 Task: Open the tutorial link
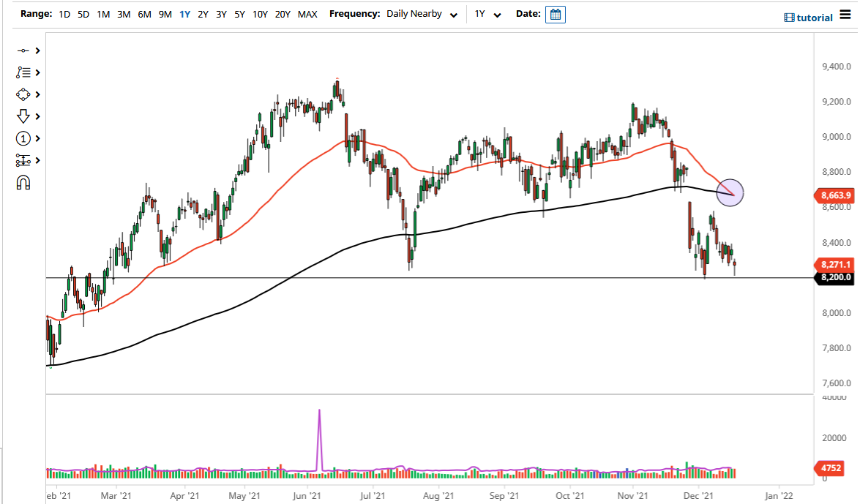(x=815, y=18)
